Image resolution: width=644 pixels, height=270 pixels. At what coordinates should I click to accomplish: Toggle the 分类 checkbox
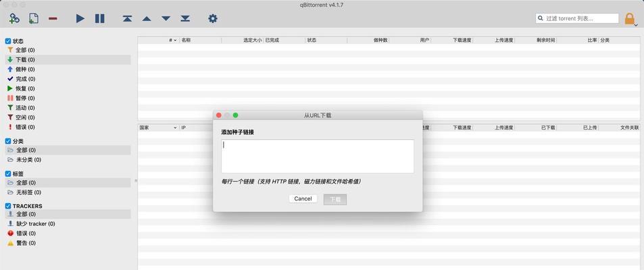pyautogui.click(x=8, y=141)
